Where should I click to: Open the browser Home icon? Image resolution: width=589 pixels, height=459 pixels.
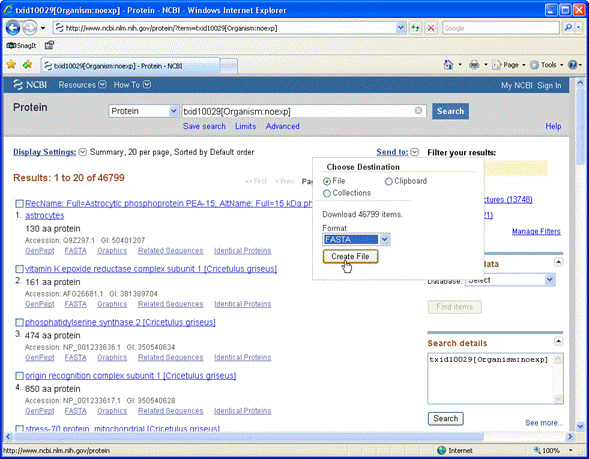448,65
